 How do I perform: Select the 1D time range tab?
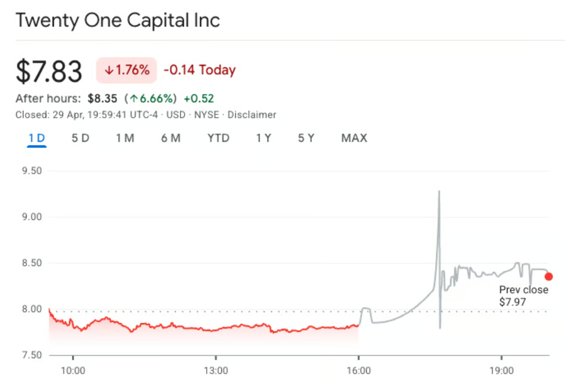click(36, 138)
